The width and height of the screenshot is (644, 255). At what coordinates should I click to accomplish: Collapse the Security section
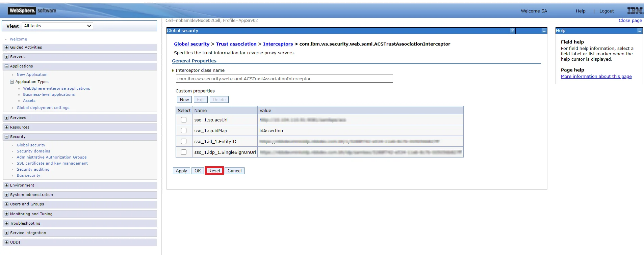[6, 137]
